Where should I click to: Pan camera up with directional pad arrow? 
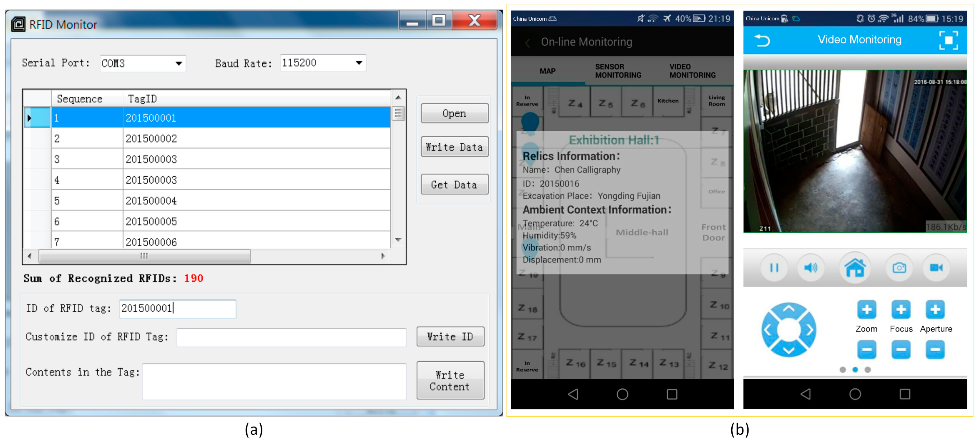(x=789, y=309)
